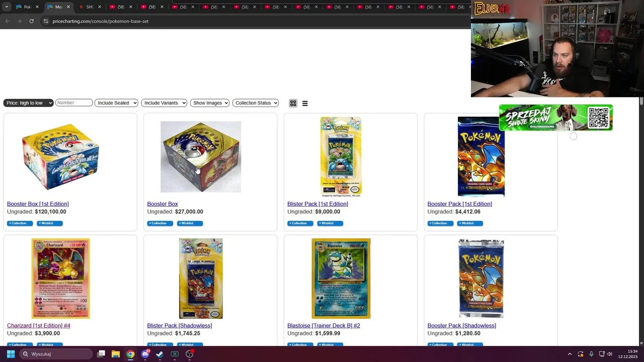Open Booster Pack [1st Edition] link
644x362 pixels.
point(459,204)
